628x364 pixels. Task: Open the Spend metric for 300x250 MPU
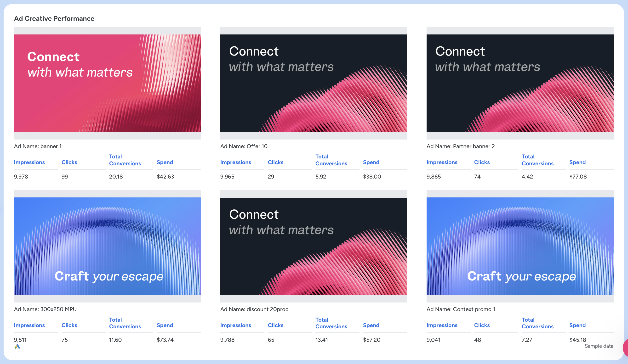point(165,325)
